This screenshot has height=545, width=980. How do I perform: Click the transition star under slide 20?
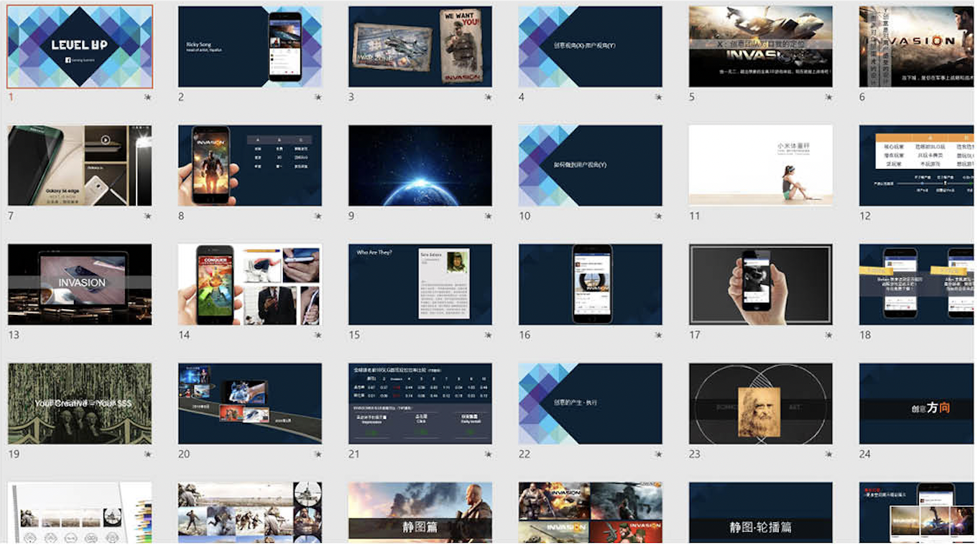(318, 454)
